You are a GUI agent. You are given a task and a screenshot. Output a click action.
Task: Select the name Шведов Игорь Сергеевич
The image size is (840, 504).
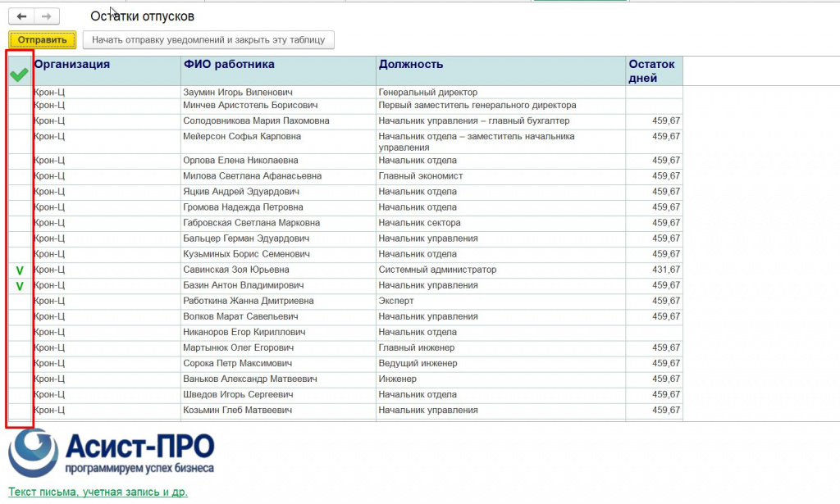tap(238, 394)
